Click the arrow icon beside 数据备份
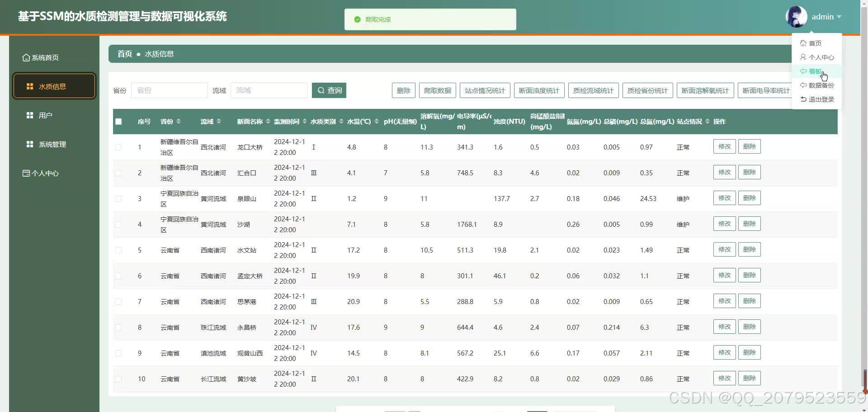The image size is (868, 412). click(803, 85)
